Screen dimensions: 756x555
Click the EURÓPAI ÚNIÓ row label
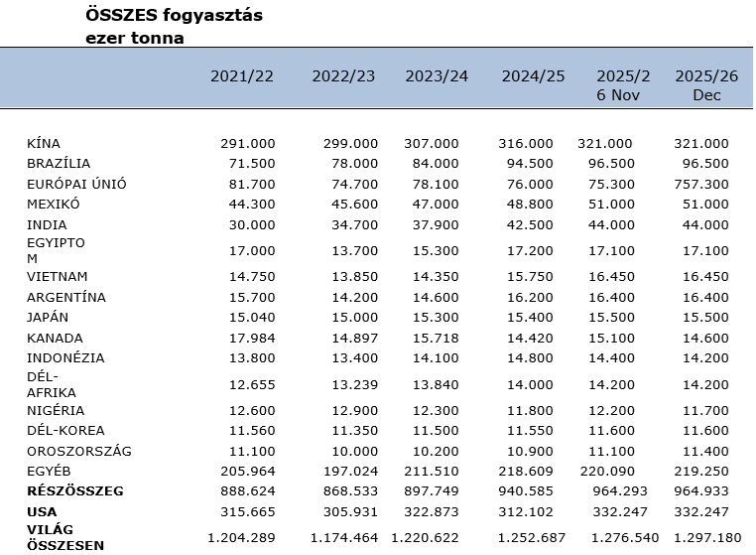click(x=76, y=184)
